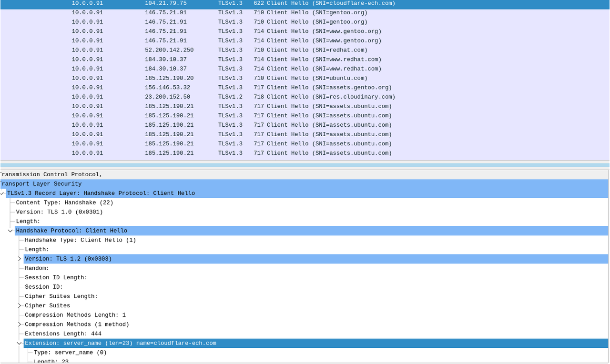The image size is (610, 364).
Task: Click the TLSv1.2 protocol cell
Action: coord(230,97)
